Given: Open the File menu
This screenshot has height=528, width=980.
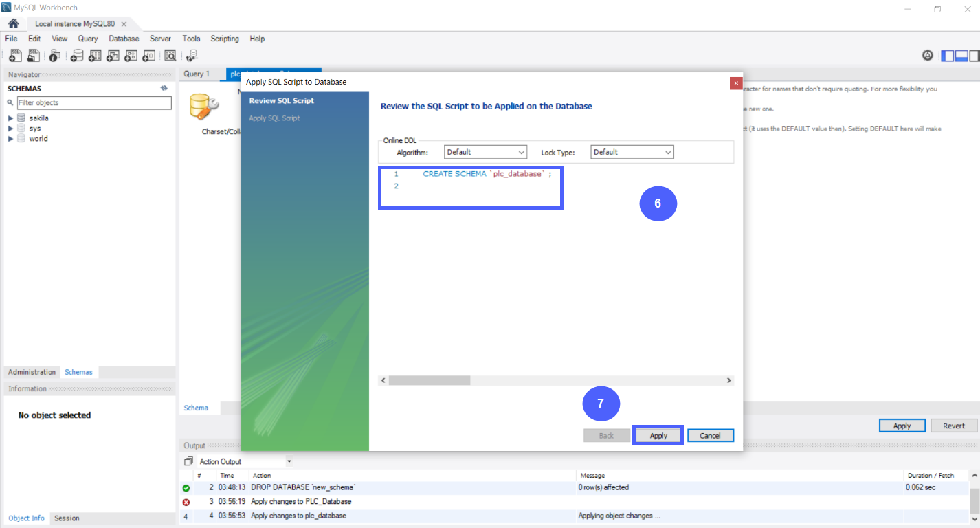Looking at the screenshot, I should click(11, 38).
